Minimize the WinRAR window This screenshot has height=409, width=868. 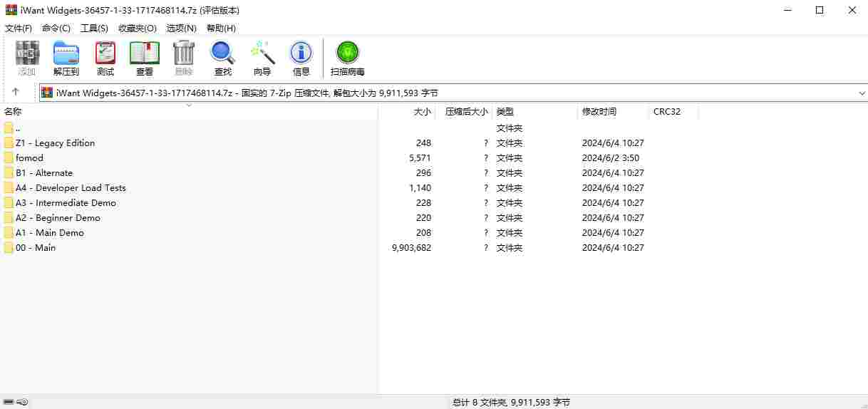pos(787,10)
